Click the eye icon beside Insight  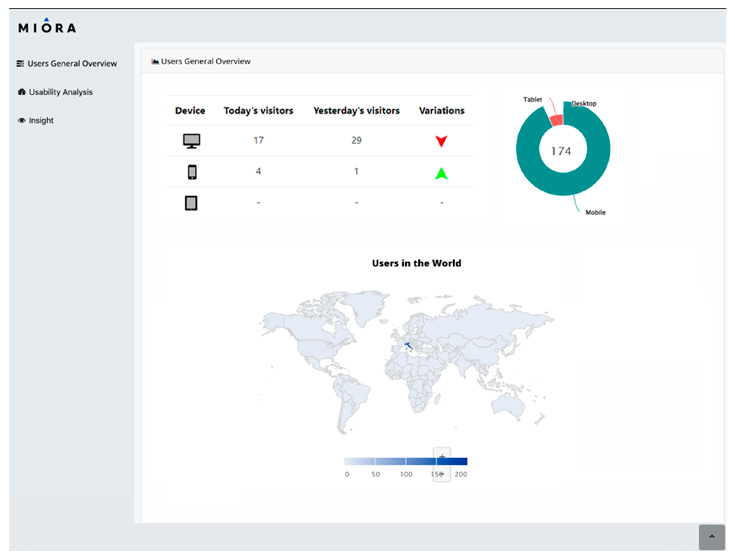22,121
